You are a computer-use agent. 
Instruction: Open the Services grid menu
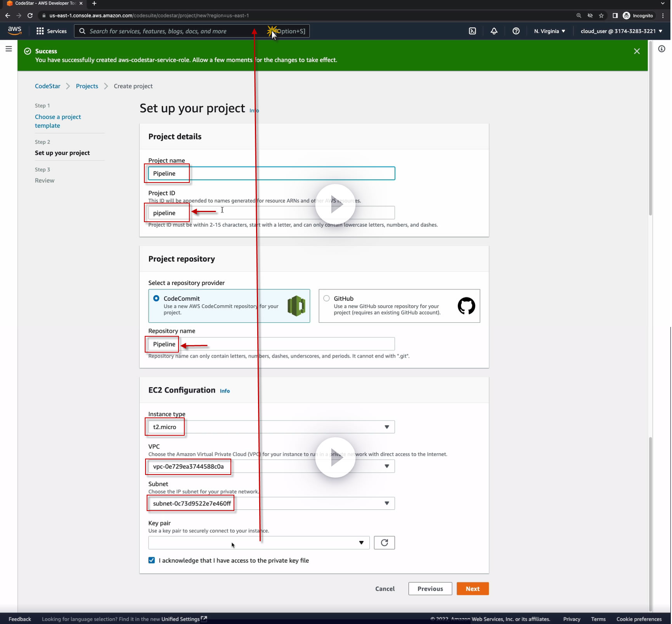pos(51,31)
